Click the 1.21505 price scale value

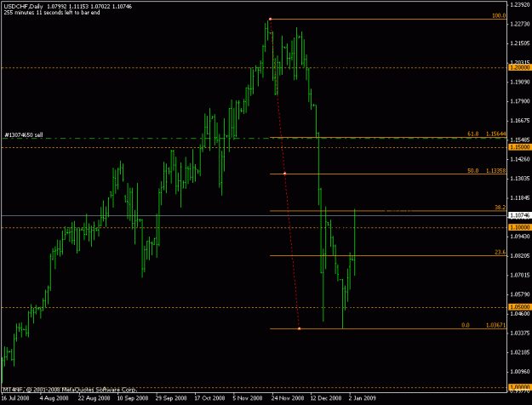click(520, 43)
